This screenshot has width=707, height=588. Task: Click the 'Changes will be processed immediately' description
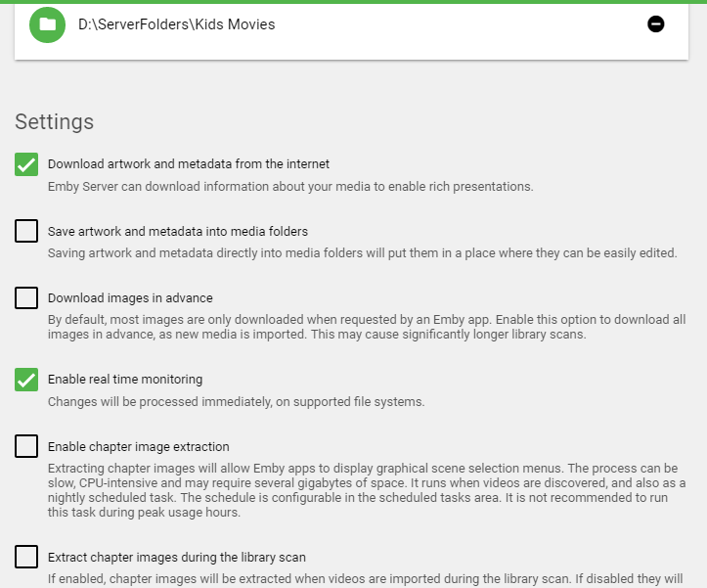[236, 401]
